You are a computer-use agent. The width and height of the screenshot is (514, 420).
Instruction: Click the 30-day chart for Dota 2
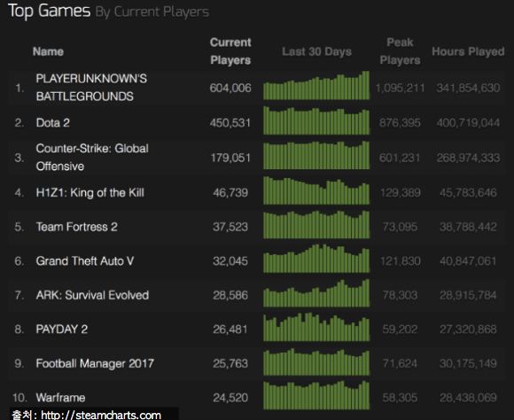(x=316, y=121)
